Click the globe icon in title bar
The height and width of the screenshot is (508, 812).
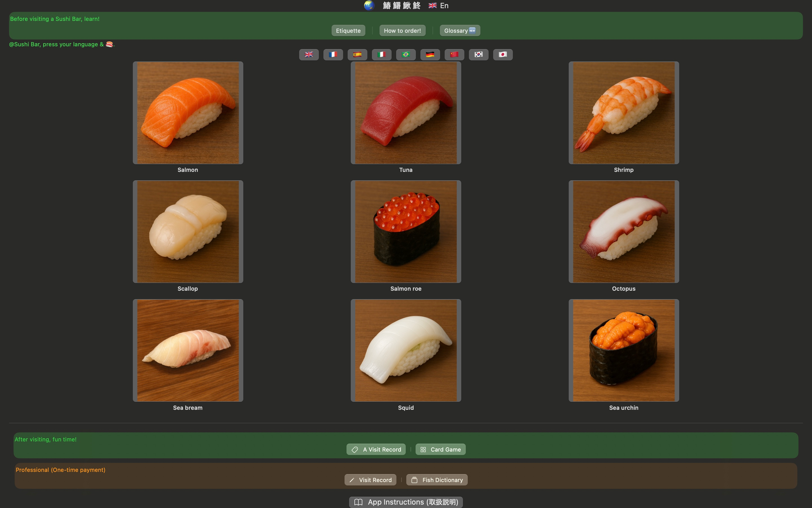pos(369,5)
